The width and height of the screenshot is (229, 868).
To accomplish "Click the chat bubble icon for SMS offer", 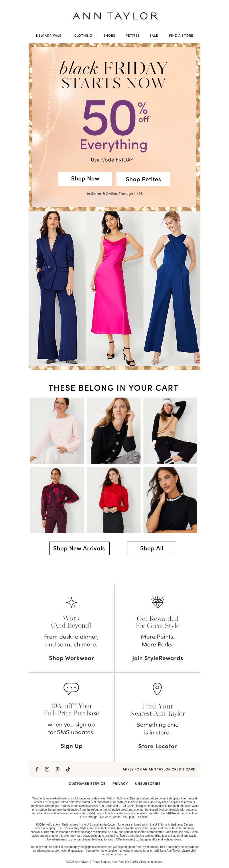I will [71, 689].
